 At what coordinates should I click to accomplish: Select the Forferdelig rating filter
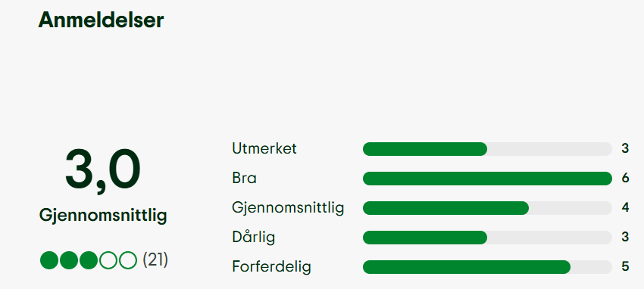coord(271,267)
